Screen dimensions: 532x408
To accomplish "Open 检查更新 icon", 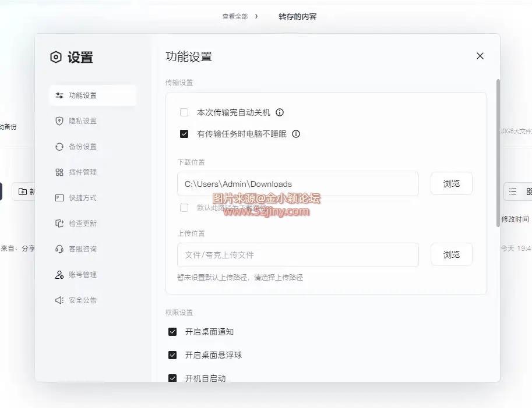I will 59,223.
